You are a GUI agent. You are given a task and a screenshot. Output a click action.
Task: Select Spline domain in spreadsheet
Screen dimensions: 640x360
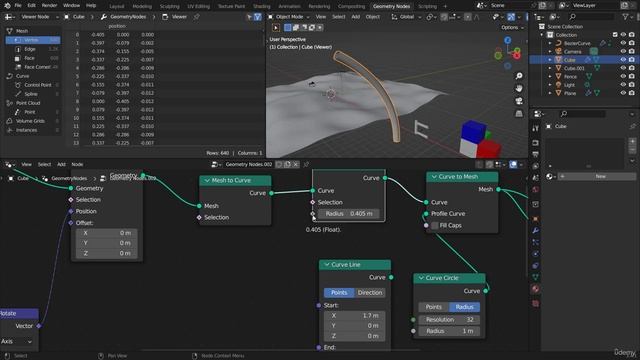[x=33, y=94]
